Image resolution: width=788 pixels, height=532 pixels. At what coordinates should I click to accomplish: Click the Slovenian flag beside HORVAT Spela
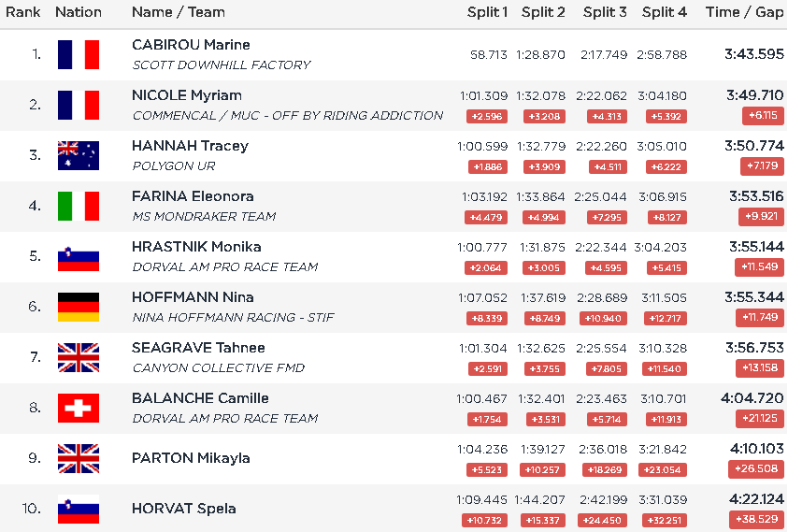click(79, 509)
